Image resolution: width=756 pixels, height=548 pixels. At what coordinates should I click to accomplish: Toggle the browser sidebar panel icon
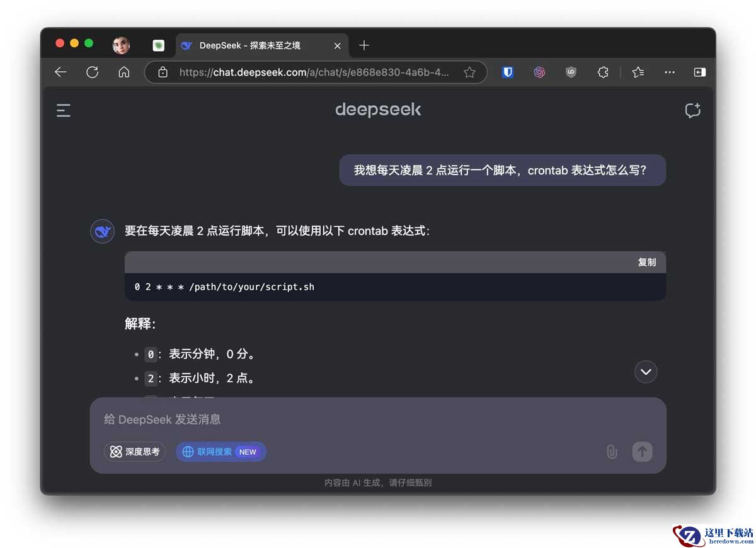pos(700,72)
